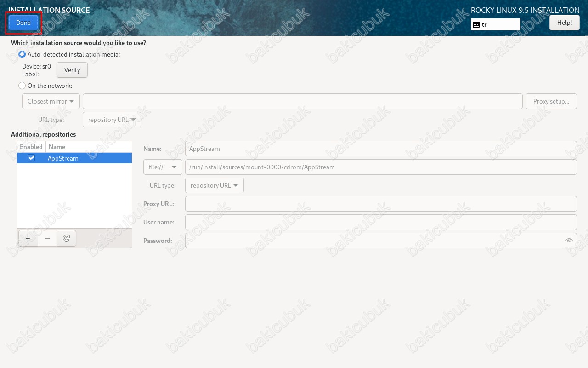
Task: Click the Done button
Action: (x=23, y=23)
